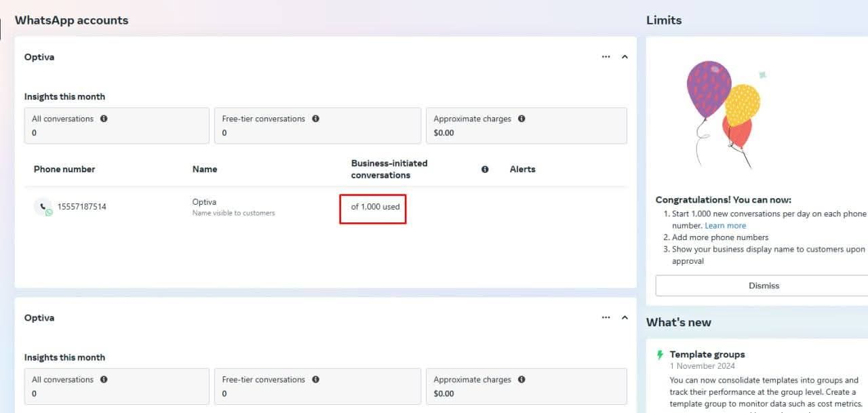Viewport: 868px width, 413px height.
Task: Open three-dot menu of second Optiva account
Action: (606, 317)
